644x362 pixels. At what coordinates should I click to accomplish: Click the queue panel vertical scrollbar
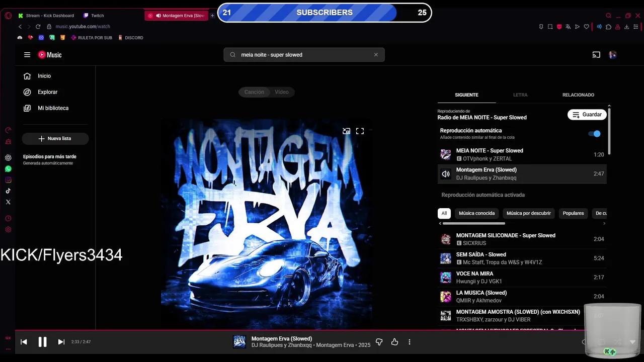tap(609, 131)
